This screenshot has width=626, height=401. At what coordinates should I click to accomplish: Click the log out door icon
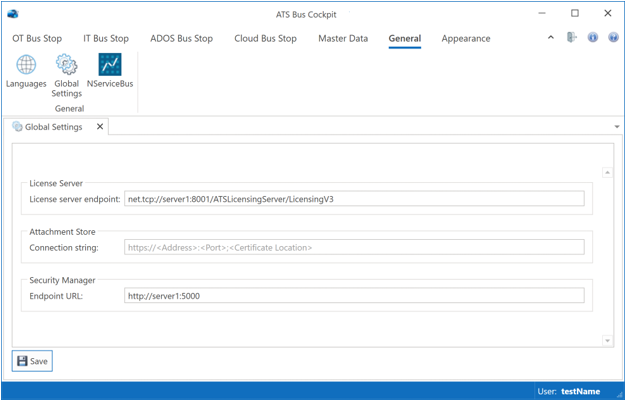(x=572, y=38)
